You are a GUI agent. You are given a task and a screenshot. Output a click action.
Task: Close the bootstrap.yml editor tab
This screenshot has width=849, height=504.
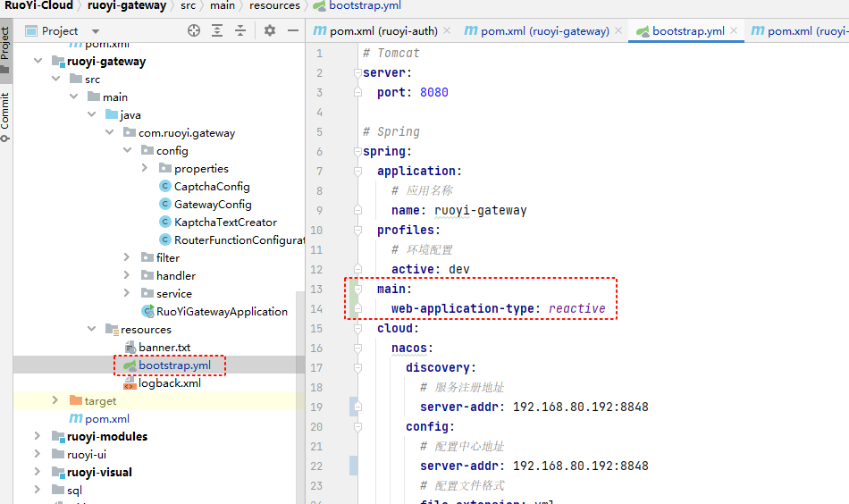click(734, 31)
